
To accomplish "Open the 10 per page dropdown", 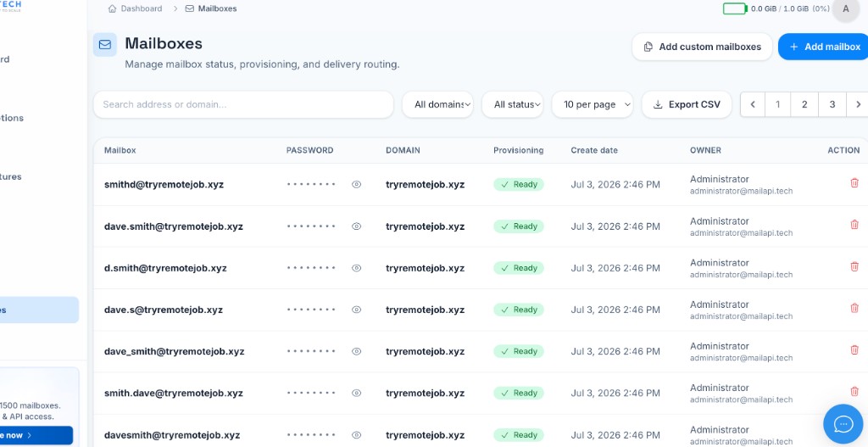I will [593, 104].
